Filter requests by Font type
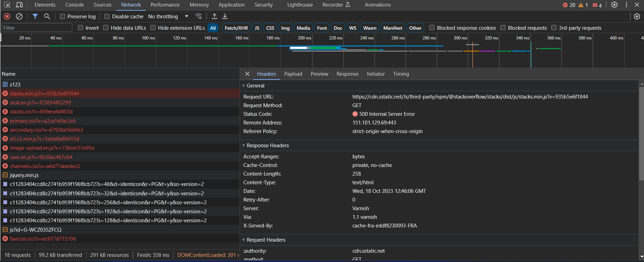Screen dimensions: 644x262 [322, 28]
